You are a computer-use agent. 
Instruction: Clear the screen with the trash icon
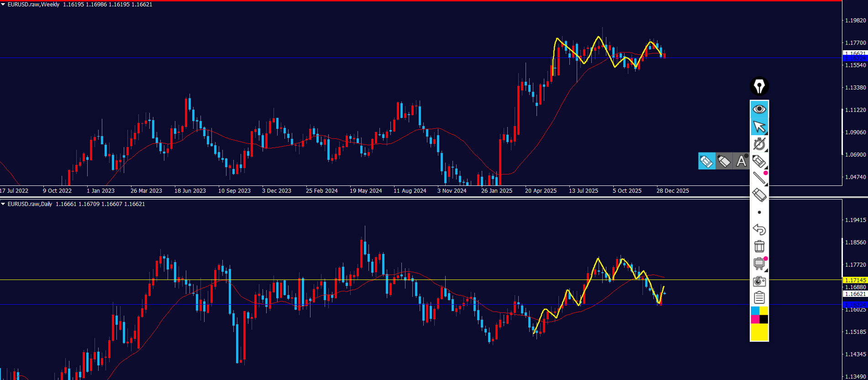pos(759,247)
